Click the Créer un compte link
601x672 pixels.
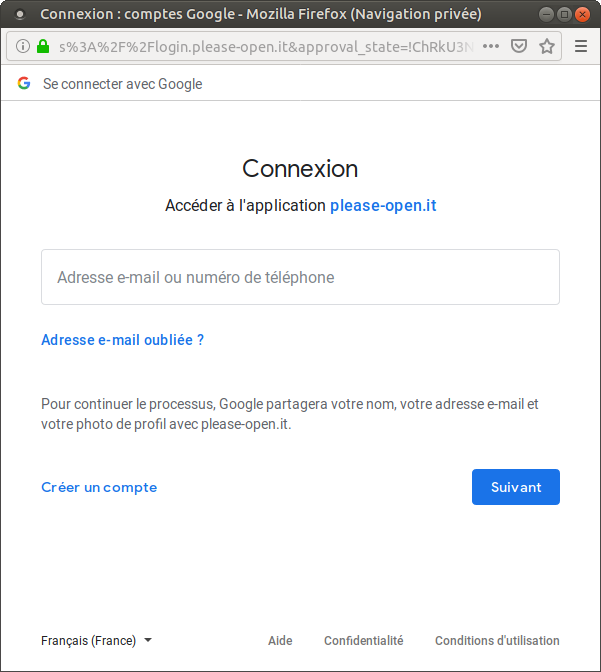tap(99, 487)
